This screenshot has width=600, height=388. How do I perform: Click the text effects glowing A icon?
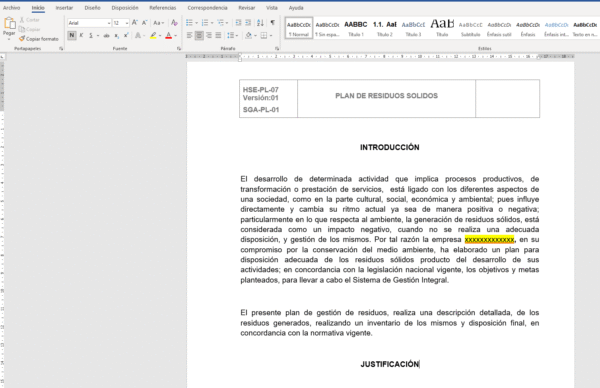pyautogui.click(x=138, y=36)
